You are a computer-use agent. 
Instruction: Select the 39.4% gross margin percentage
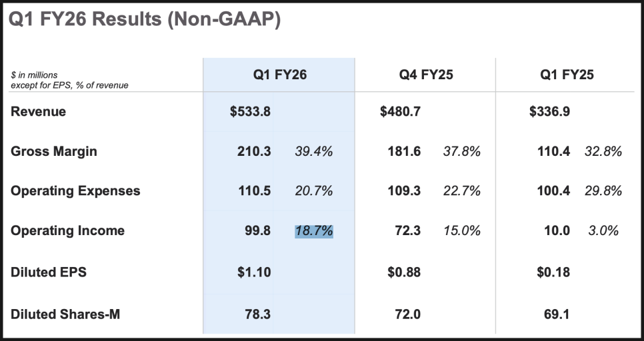pyautogui.click(x=313, y=151)
